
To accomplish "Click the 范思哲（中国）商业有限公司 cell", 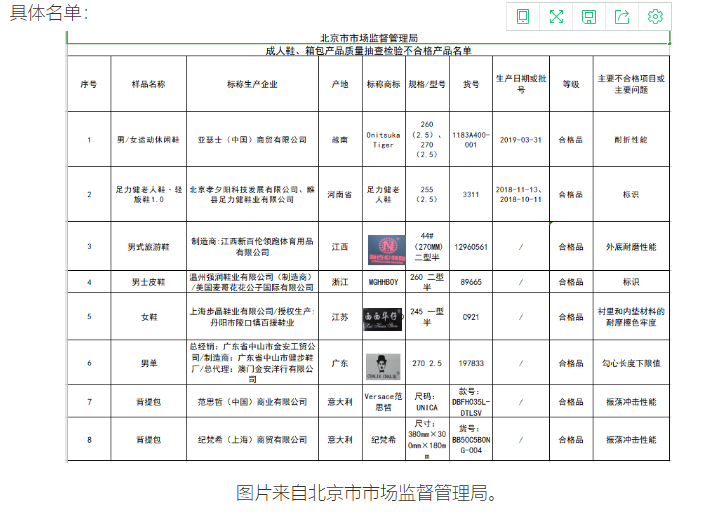I will pyautogui.click(x=251, y=402).
